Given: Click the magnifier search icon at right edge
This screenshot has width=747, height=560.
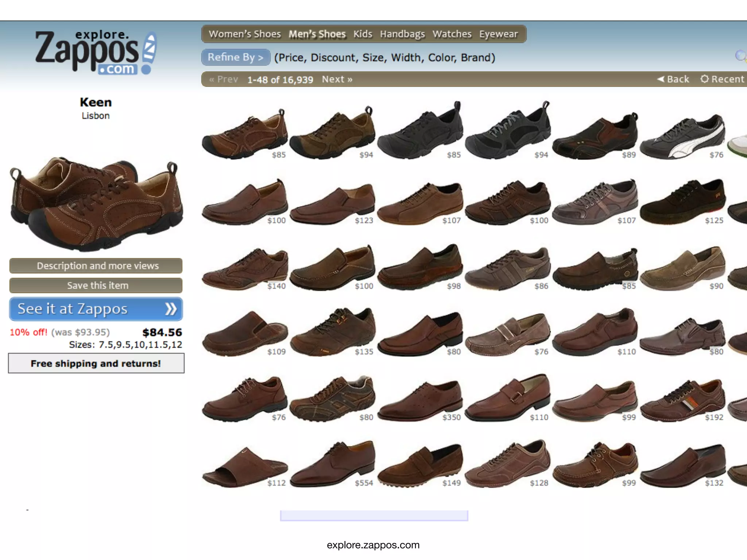Looking at the screenshot, I should (x=740, y=56).
